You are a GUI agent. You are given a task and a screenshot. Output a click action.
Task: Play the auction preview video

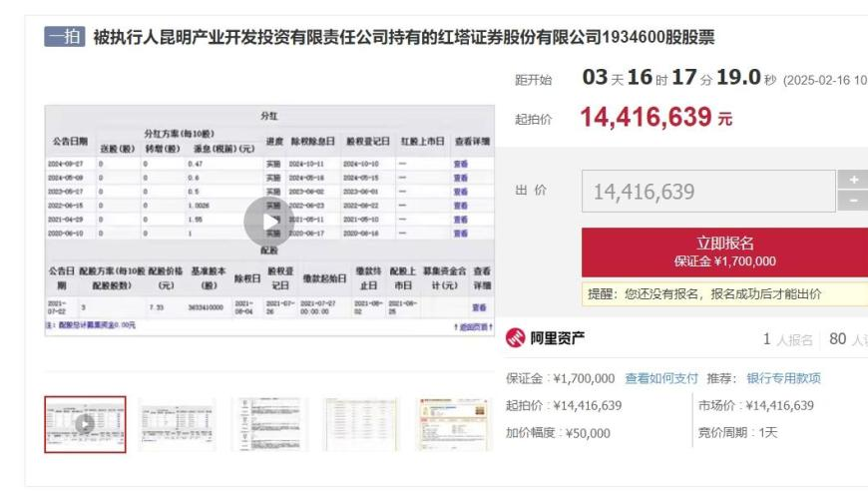click(269, 222)
